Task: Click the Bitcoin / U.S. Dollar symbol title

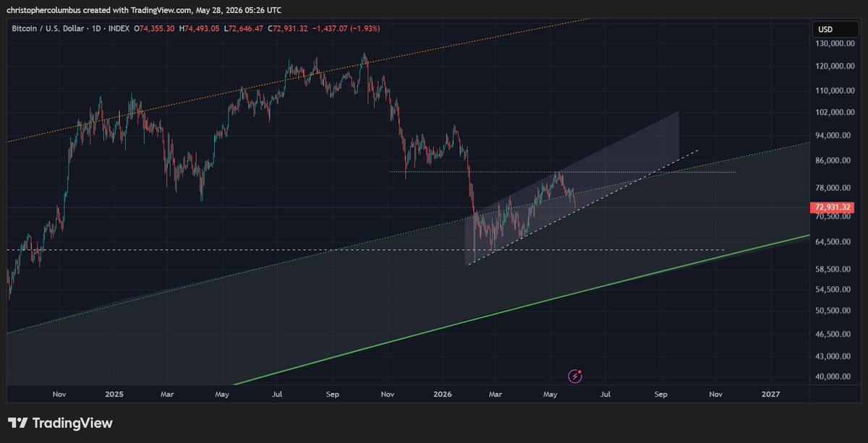Action: [47, 28]
